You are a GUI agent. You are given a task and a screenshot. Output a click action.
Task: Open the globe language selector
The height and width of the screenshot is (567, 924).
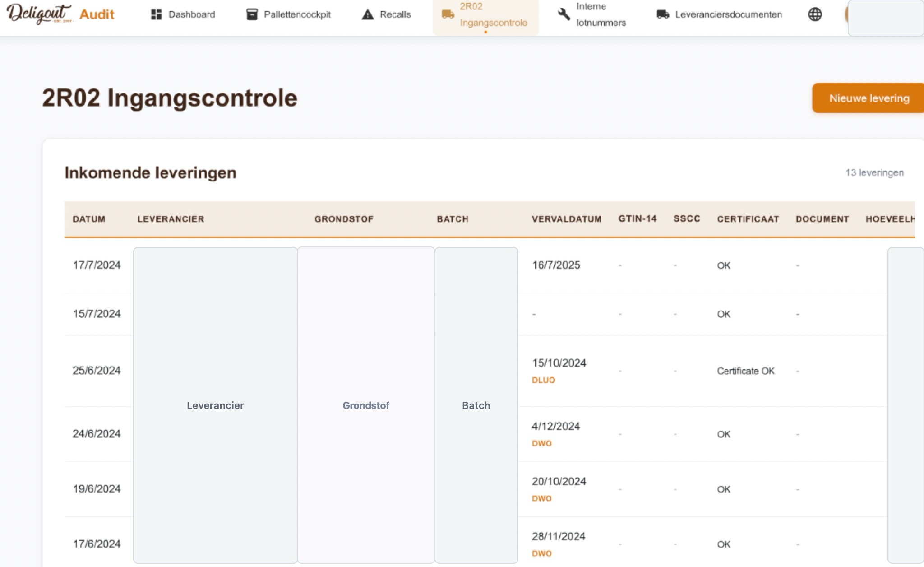pos(815,14)
